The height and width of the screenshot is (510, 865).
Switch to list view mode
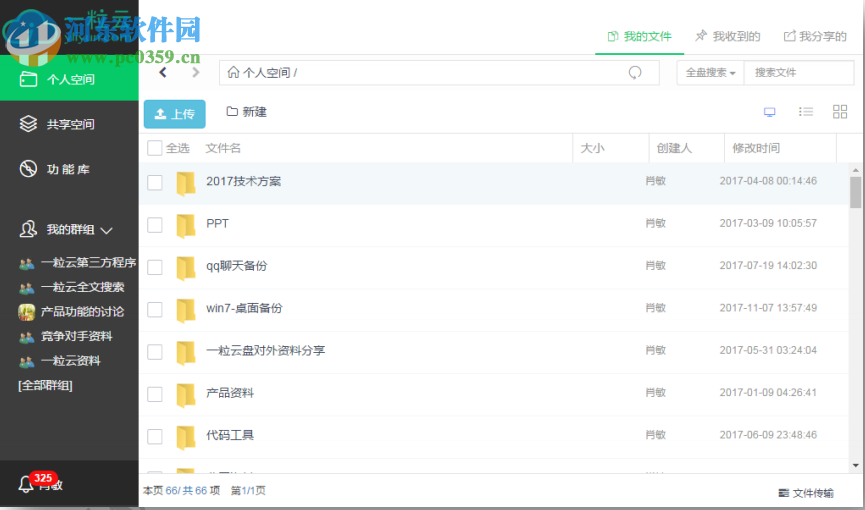click(x=805, y=112)
